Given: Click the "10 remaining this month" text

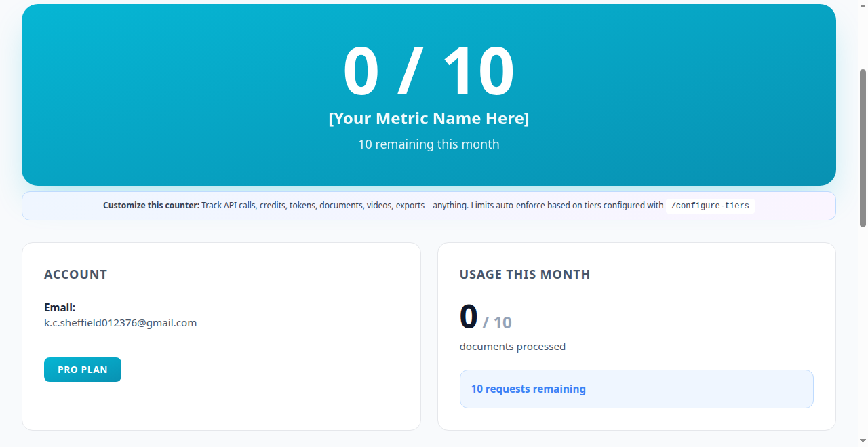Looking at the screenshot, I should (x=429, y=144).
